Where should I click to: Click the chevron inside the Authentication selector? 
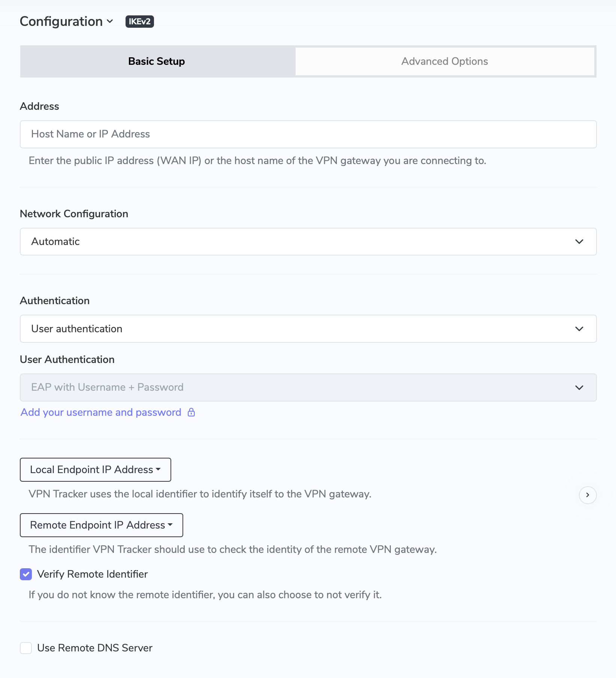click(x=579, y=329)
